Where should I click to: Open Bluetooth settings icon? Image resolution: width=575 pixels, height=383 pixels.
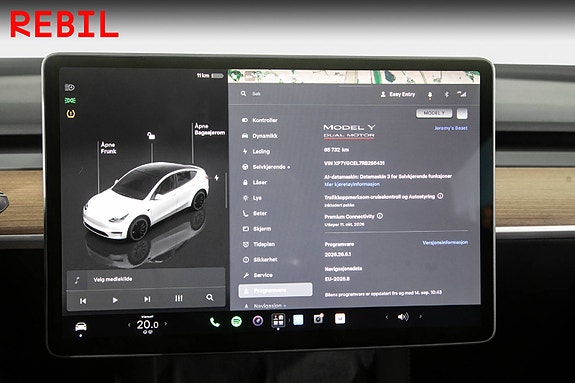coord(446,94)
